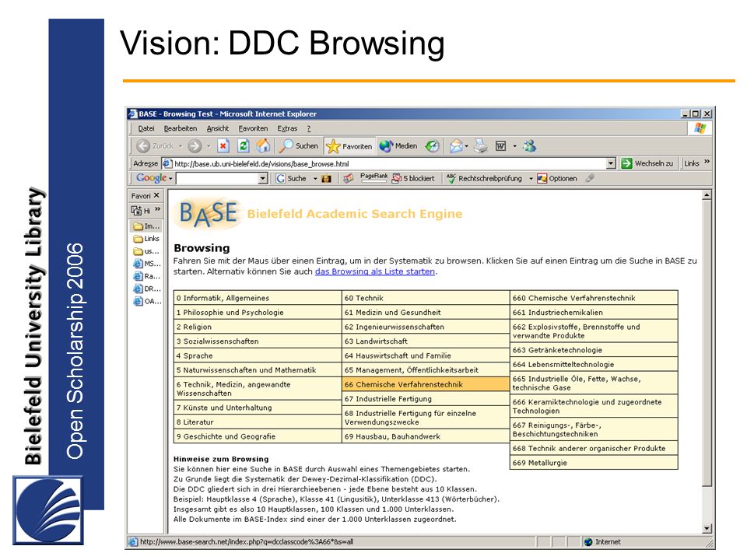
Task: Open the Links folder in favorites
Action: tap(147, 239)
